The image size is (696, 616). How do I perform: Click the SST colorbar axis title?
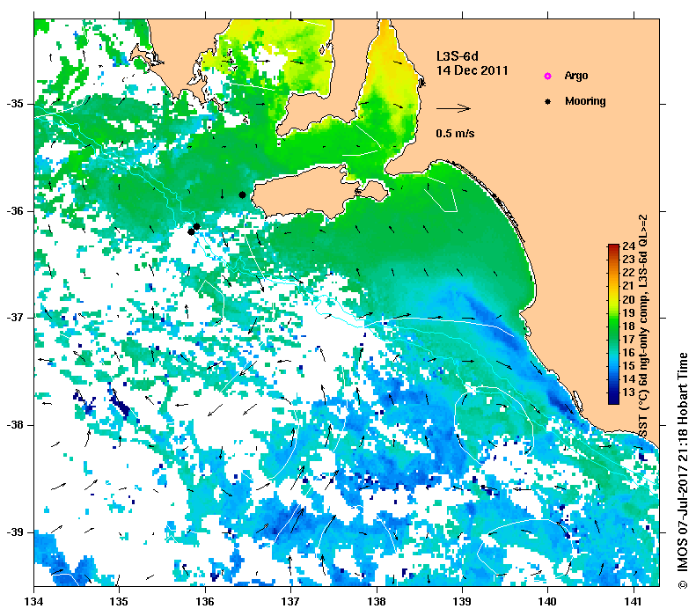pyautogui.click(x=643, y=326)
